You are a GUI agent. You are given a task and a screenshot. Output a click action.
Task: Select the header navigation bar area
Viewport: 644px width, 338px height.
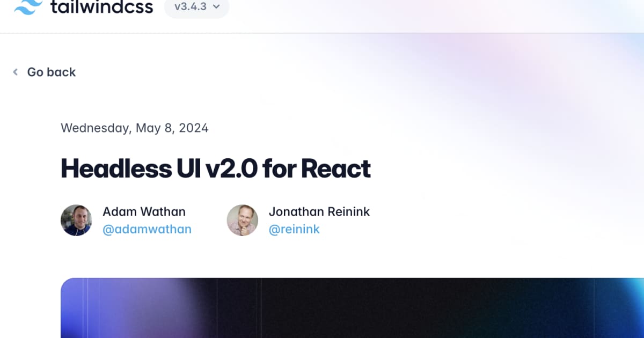click(376, 11)
